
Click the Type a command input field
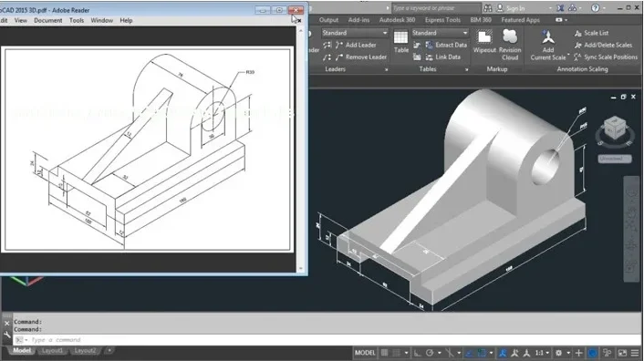click(x=328, y=340)
